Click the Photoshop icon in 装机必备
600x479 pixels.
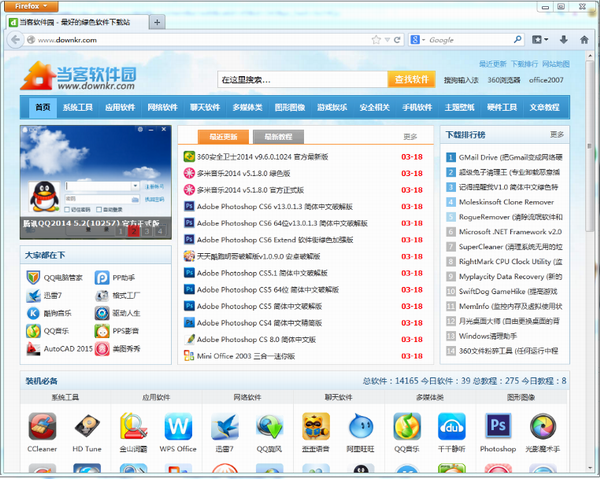click(x=497, y=428)
